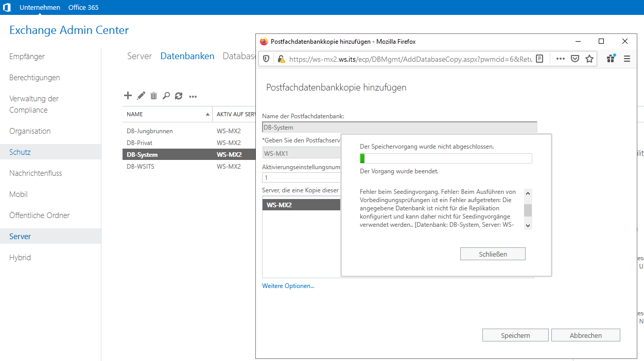Viewport: 644px width, 361px height.
Task: Open Organisation in sidebar
Action: click(30, 131)
